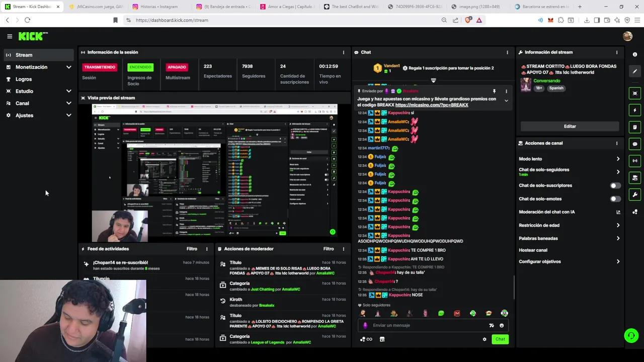
Task: Open chat settings gear icon
Action: (485, 339)
